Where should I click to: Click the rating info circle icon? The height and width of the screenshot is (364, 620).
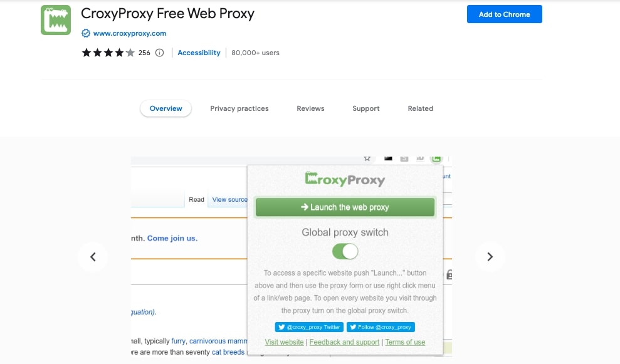(x=159, y=53)
